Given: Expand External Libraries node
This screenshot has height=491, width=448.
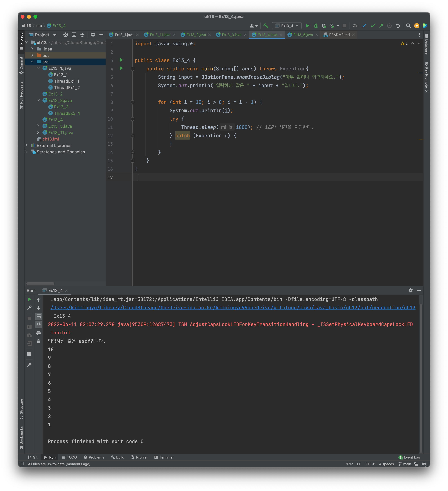Looking at the screenshot, I should tap(26, 145).
